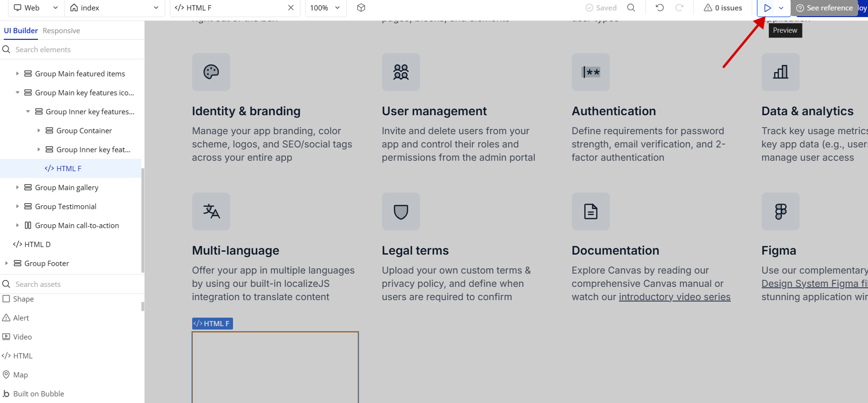Open the Web platform dropdown
This screenshot has height=403, width=868.
[x=36, y=8]
